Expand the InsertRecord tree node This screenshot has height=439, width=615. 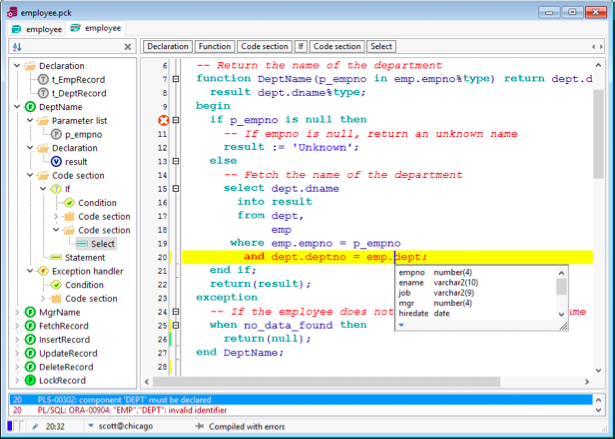click(x=17, y=340)
